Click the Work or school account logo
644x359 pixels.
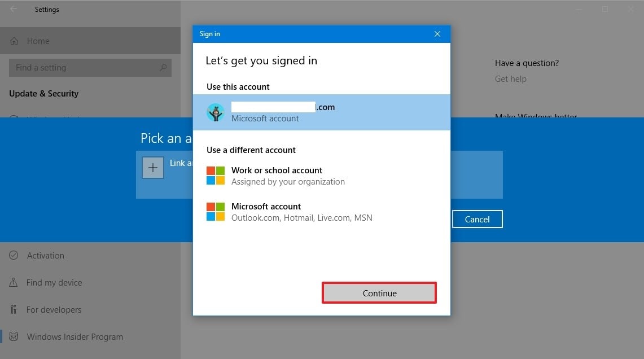[x=216, y=176]
